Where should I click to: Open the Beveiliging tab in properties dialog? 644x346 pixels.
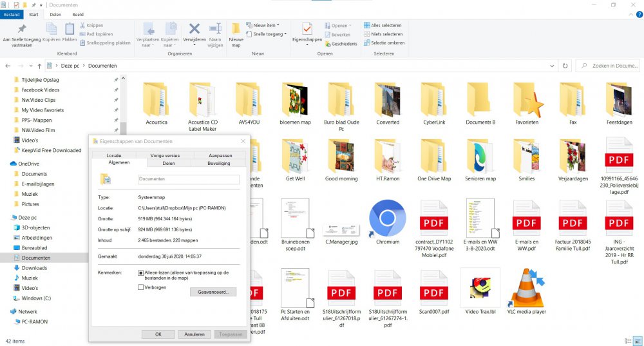(218, 164)
